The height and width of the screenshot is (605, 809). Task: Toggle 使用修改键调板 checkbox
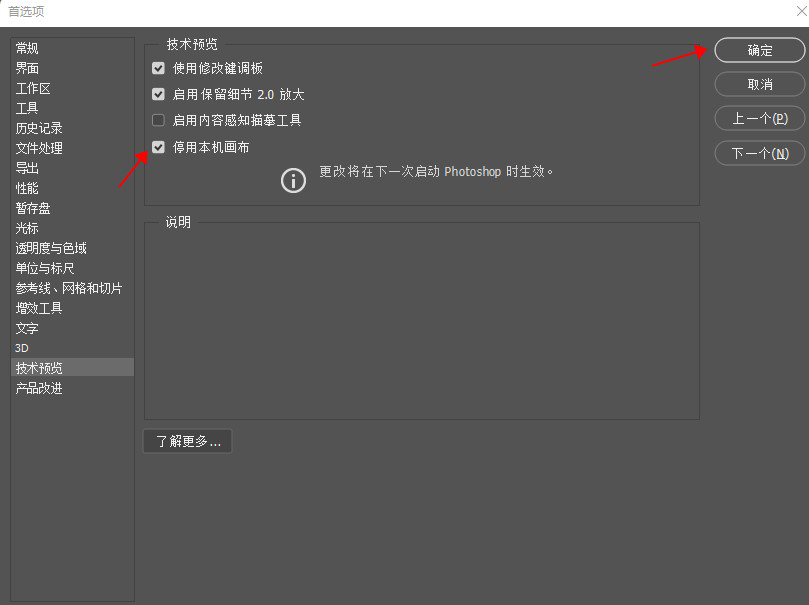tap(158, 68)
